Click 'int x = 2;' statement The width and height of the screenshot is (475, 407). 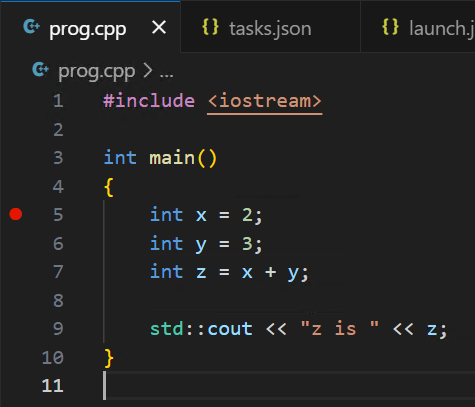tap(206, 215)
